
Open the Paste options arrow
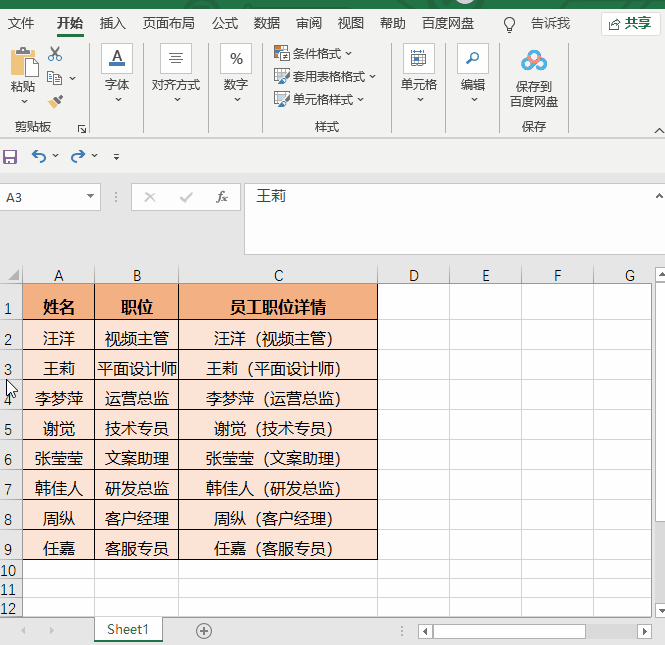24,101
